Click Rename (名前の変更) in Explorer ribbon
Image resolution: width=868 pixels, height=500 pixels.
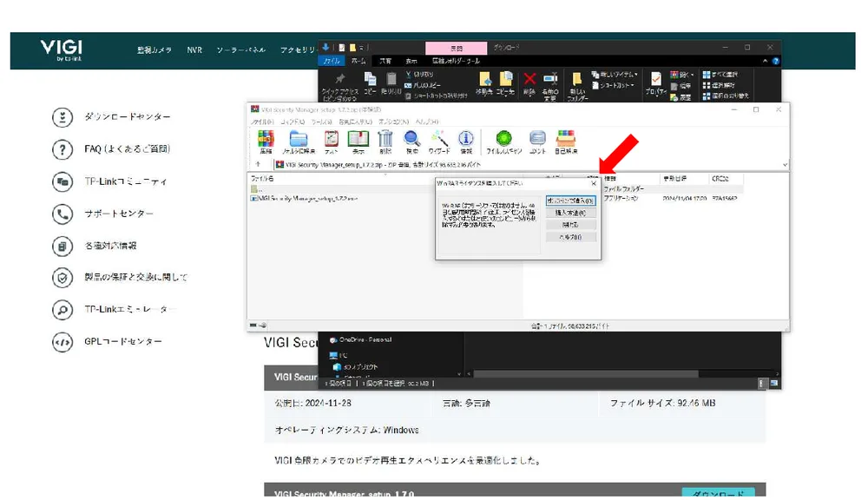click(x=550, y=87)
